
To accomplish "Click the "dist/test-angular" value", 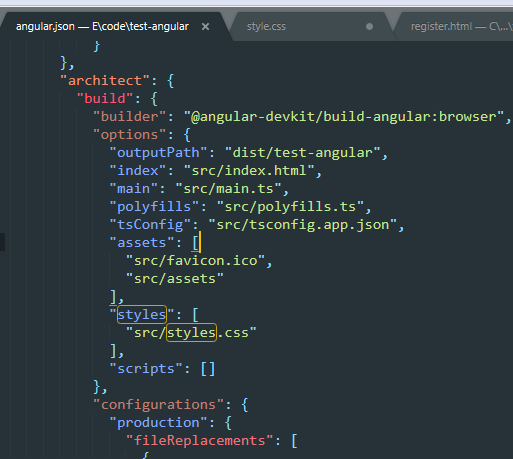I will [x=303, y=153].
